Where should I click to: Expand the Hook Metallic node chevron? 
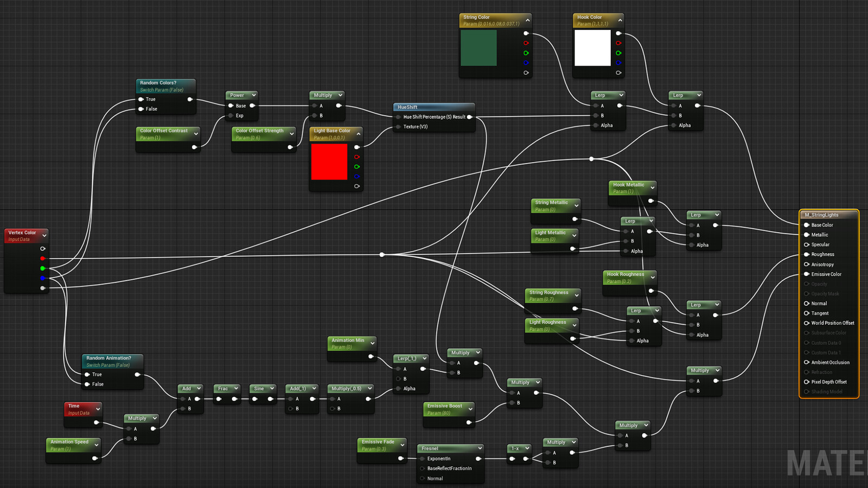652,188
